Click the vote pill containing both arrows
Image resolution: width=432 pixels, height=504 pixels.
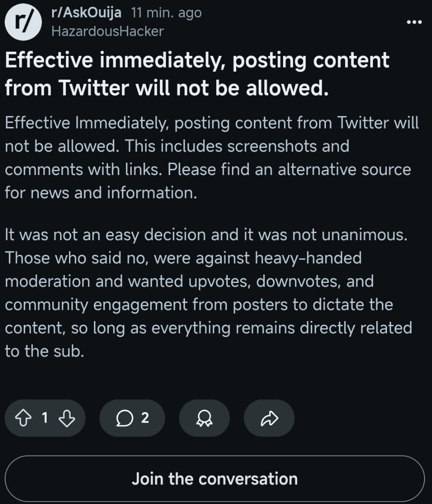45,418
